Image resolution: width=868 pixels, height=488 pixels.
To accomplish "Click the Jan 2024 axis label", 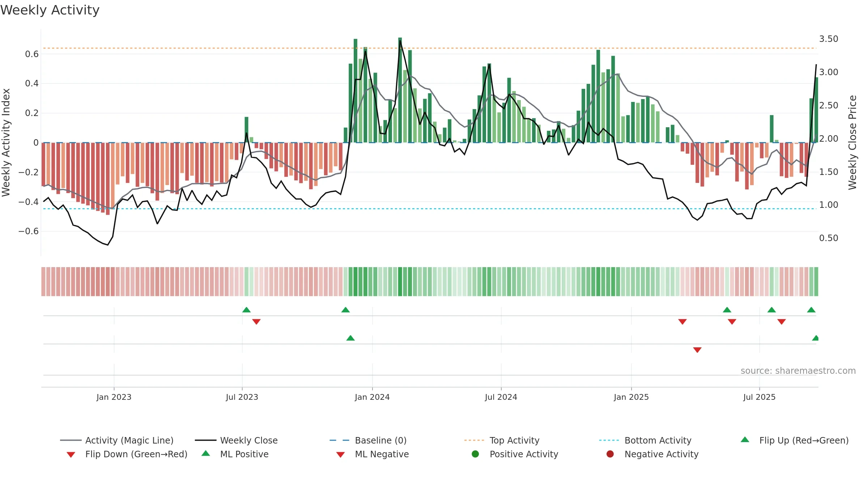I will 373,397.
